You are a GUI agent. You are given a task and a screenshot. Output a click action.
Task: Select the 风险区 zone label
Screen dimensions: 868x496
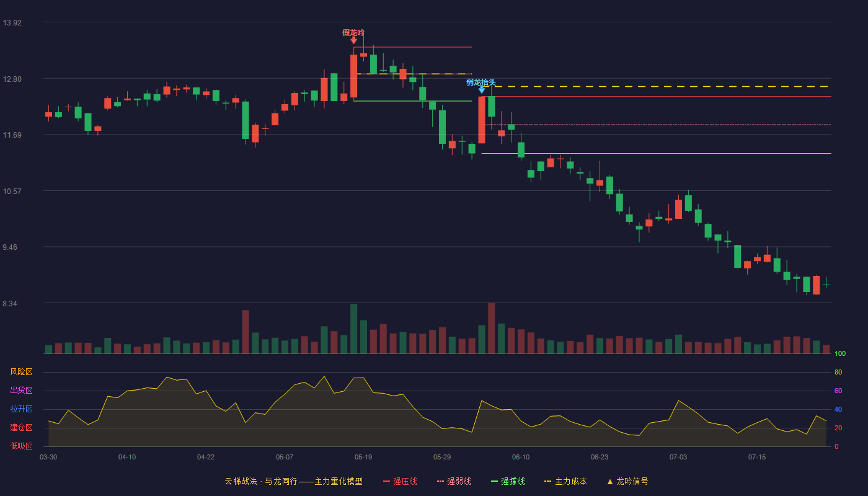(x=21, y=372)
